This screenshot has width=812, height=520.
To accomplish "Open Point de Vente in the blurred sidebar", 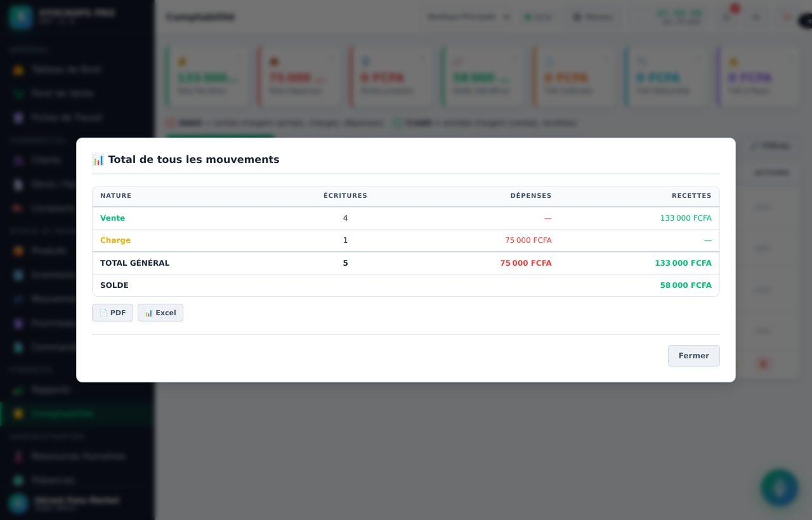I will click(x=77, y=93).
